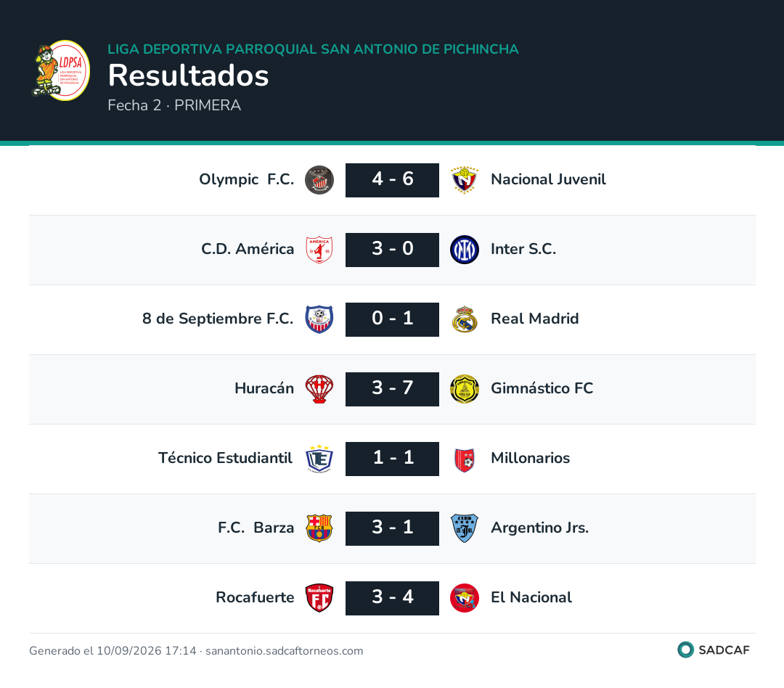Screen dimensions: 784x688
Task: Select the Huracán balloon crest
Action: 319,389
